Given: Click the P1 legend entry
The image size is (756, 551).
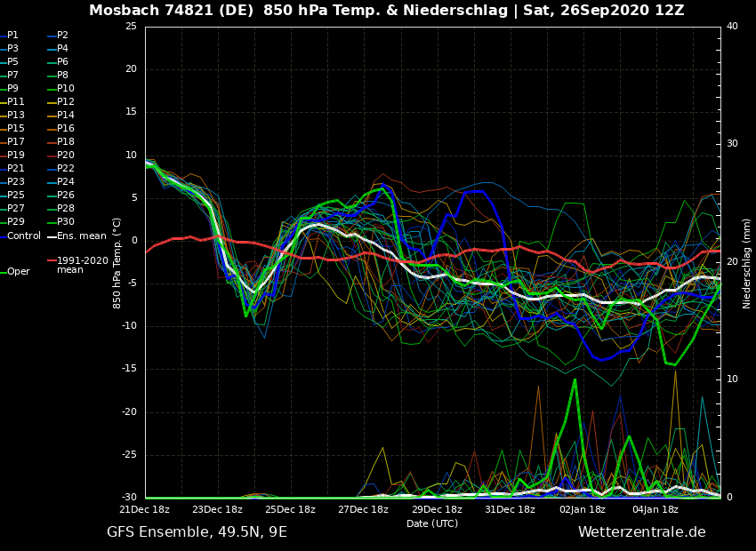Looking at the screenshot, I should 12,36.
